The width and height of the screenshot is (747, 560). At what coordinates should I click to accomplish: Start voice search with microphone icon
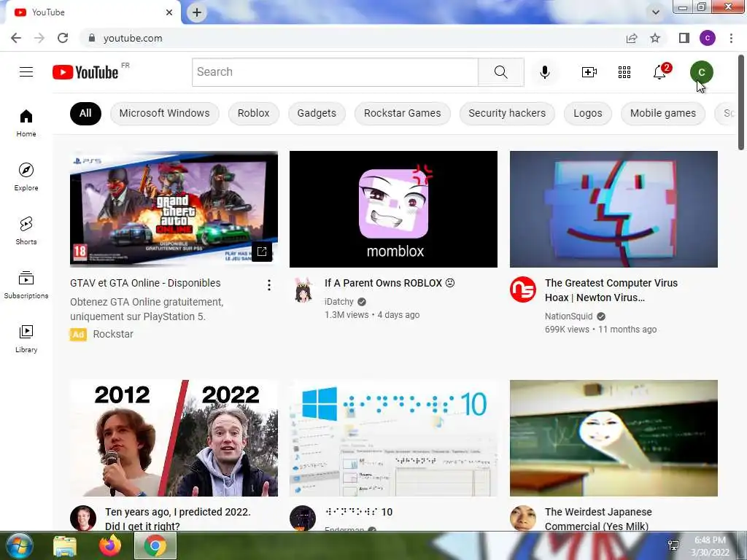click(x=545, y=72)
